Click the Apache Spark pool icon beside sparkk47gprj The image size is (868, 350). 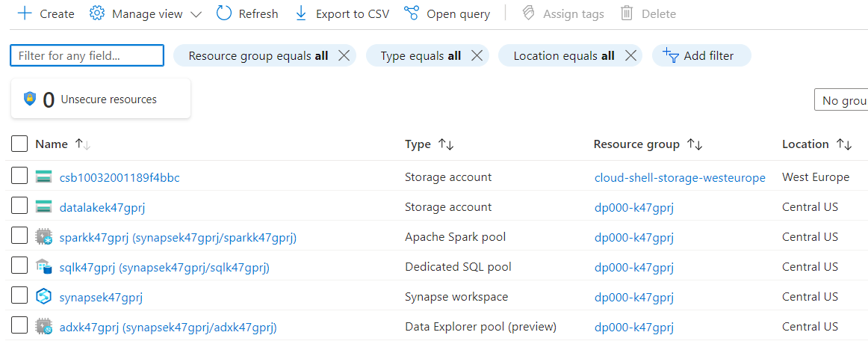(43, 237)
